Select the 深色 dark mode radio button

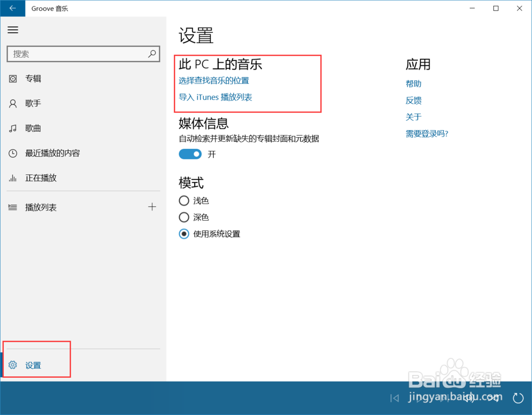184,217
